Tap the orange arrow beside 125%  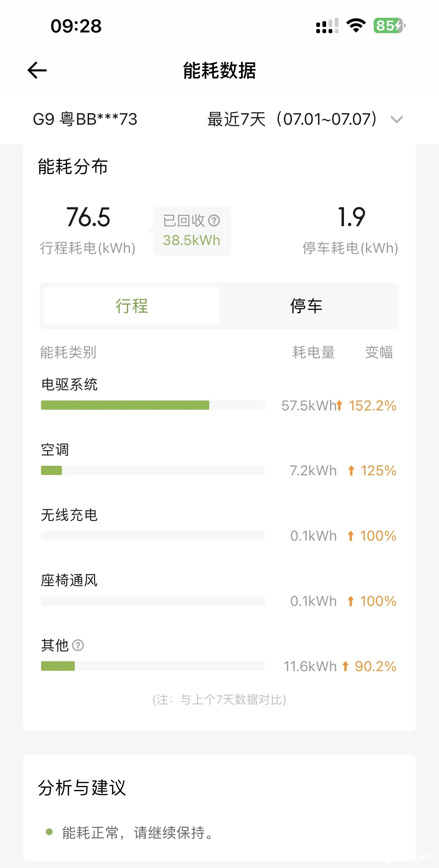(x=351, y=471)
